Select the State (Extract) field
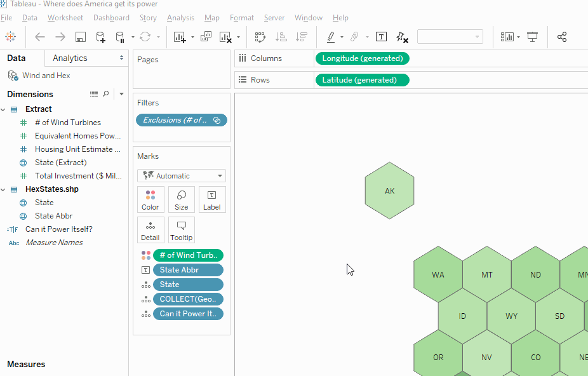This screenshot has width=588, height=376. point(61,163)
